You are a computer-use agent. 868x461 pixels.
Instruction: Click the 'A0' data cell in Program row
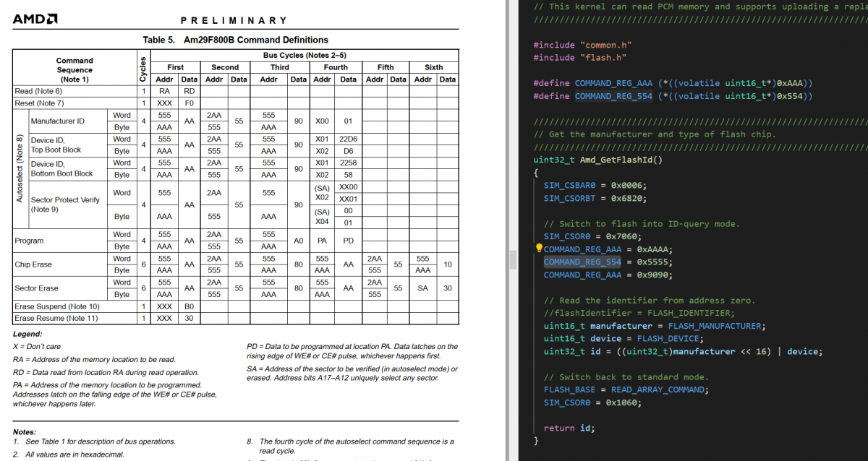point(298,241)
